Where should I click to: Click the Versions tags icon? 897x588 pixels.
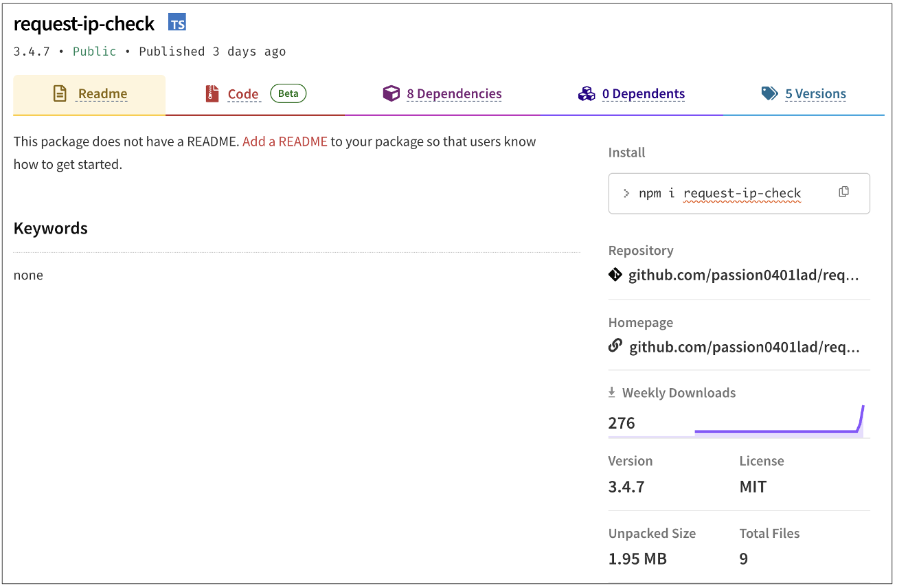pos(769,93)
